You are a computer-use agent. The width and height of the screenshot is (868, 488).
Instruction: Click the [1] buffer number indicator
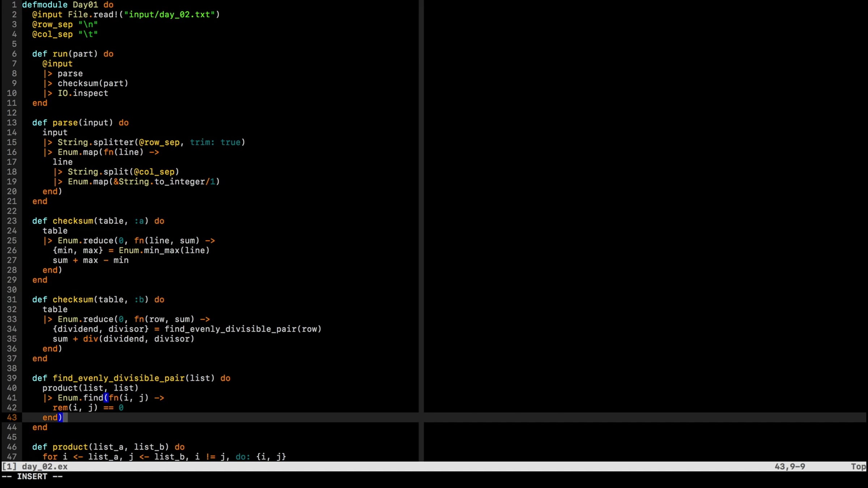9,467
